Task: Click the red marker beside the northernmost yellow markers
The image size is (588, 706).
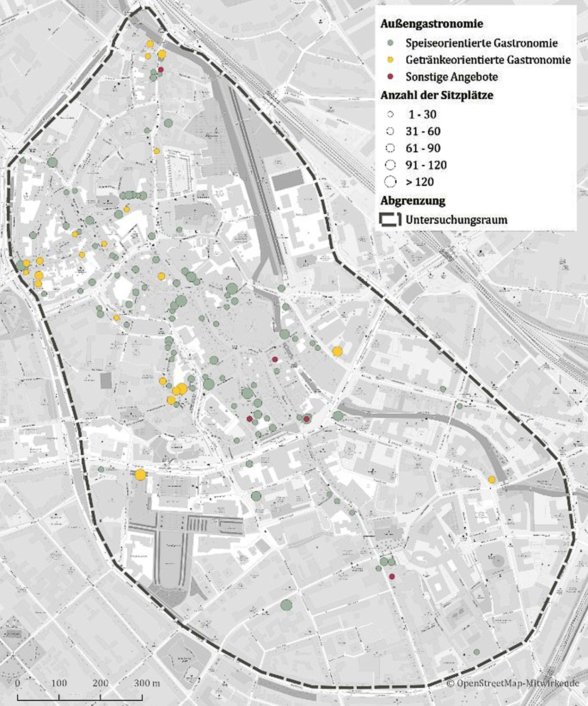Action: pos(161,69)
